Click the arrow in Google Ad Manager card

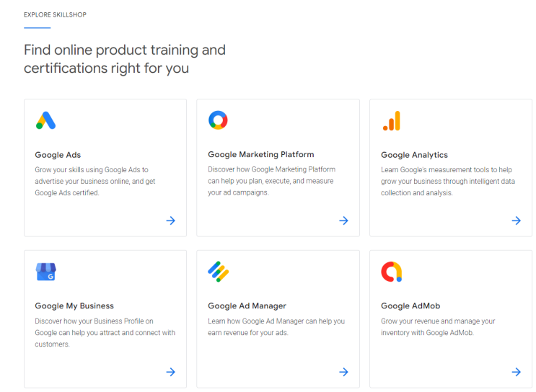(343, 372)
